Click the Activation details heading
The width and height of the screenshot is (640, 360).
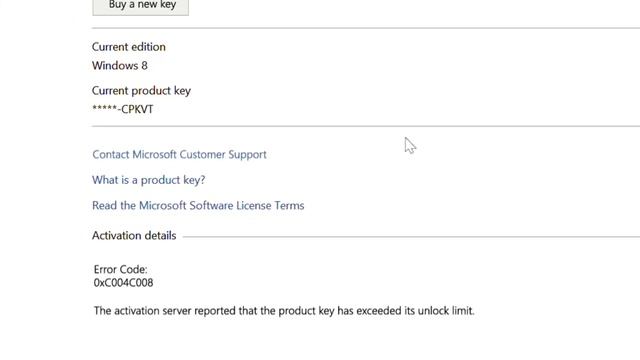[134, 236]
